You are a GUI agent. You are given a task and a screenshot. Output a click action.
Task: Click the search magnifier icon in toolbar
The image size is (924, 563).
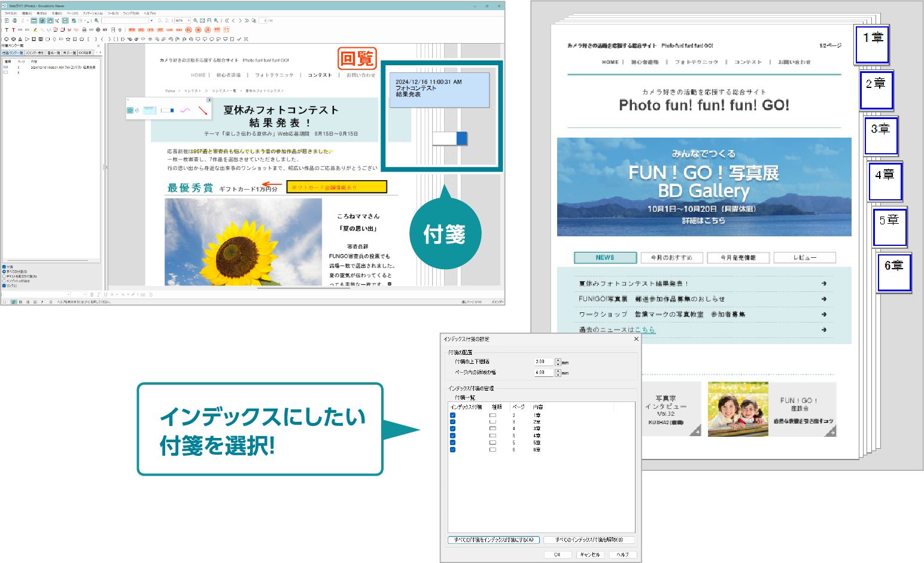tap(96, 20)
